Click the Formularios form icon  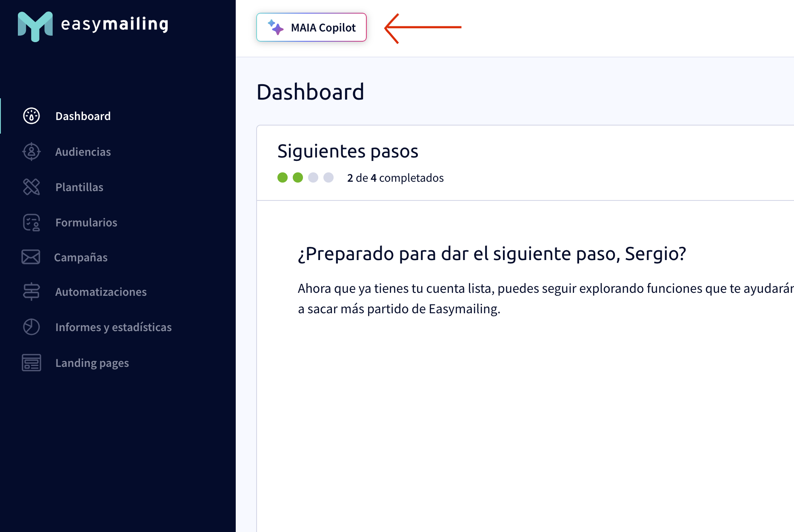[x=31, y=222]
